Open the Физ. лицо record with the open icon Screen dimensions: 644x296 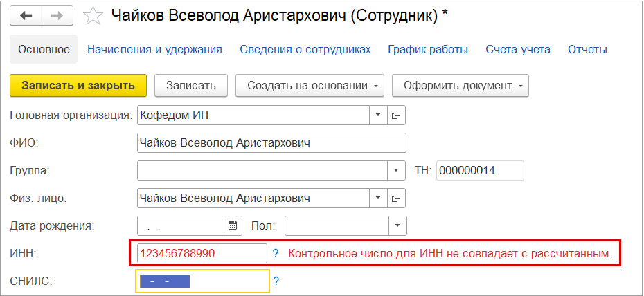coord(397,198)
